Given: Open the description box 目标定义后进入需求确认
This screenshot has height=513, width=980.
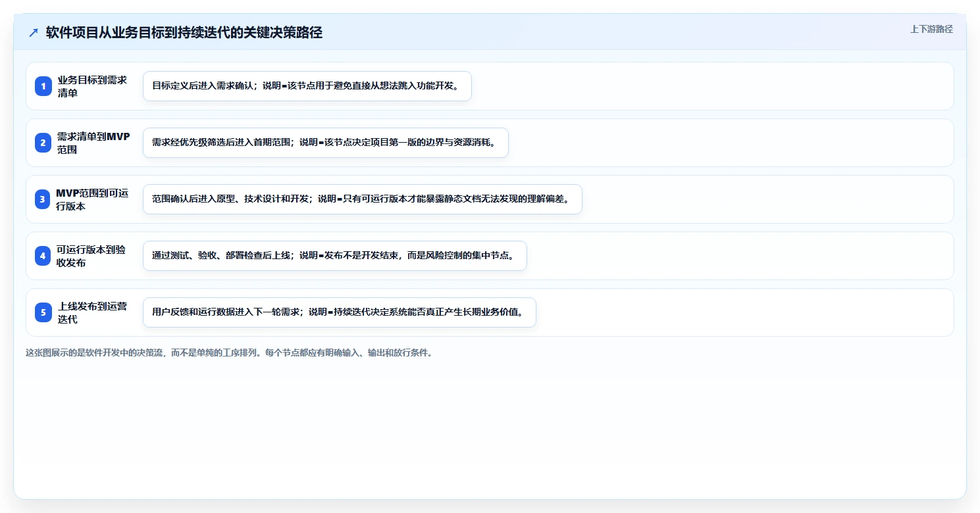Looking at the screenshot, I should point(307,86).
